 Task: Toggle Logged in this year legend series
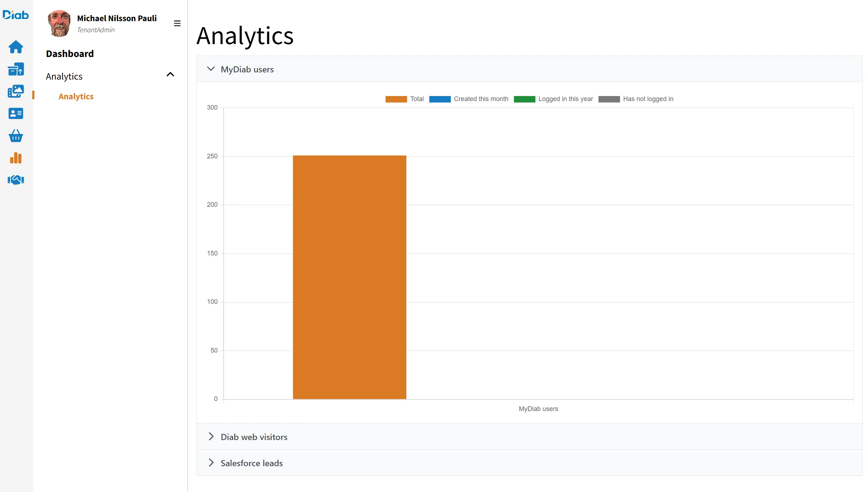[553, 99]
